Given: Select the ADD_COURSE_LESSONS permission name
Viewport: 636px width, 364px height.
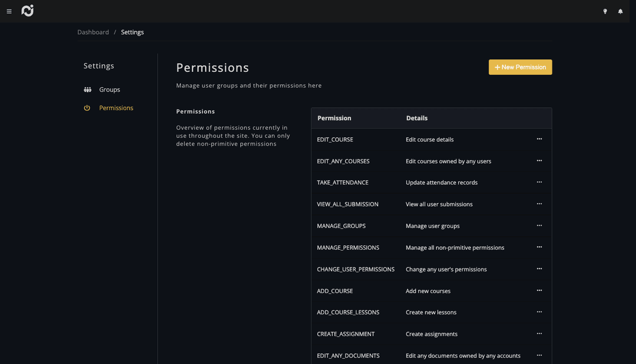Looking at the screenshot, I should tap(348, 313).
